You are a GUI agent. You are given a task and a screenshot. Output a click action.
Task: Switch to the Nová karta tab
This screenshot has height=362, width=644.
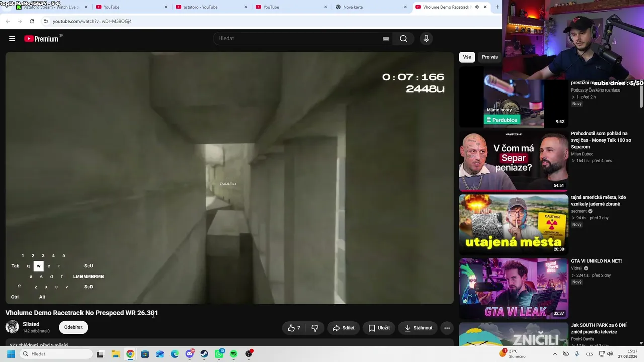[371, 7]
